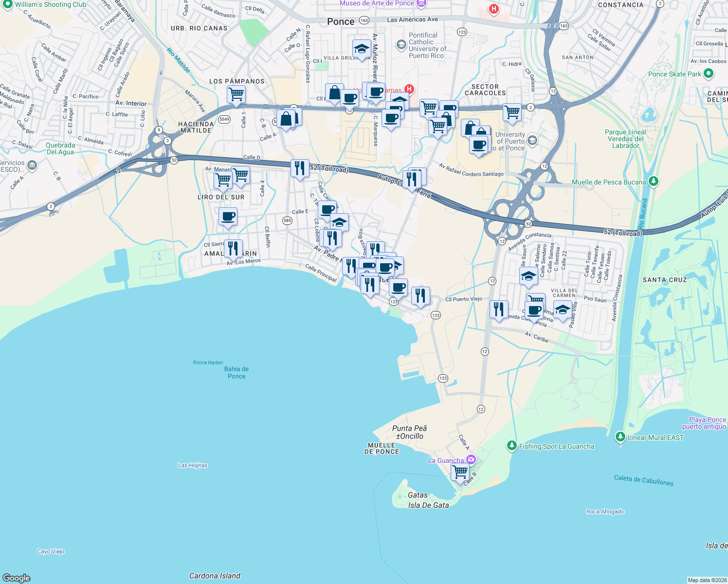Open the graduation cap marker in Villa del Carmen
Screen dimensions: 728x584
click(x=563, y=308)
